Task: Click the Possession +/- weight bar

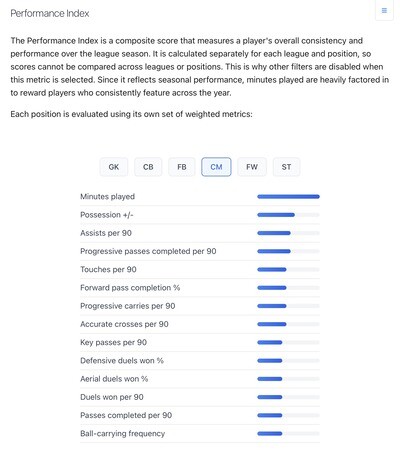Action: [x=288, y=215]
